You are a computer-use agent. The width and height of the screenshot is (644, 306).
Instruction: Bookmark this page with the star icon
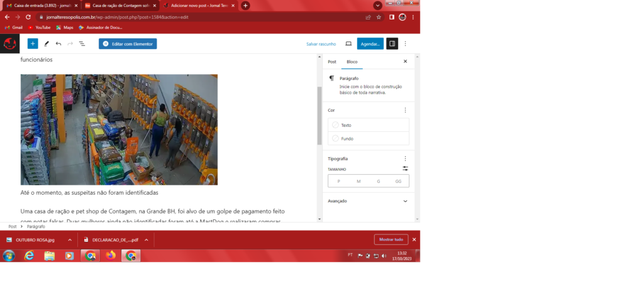tap(379, 17)
